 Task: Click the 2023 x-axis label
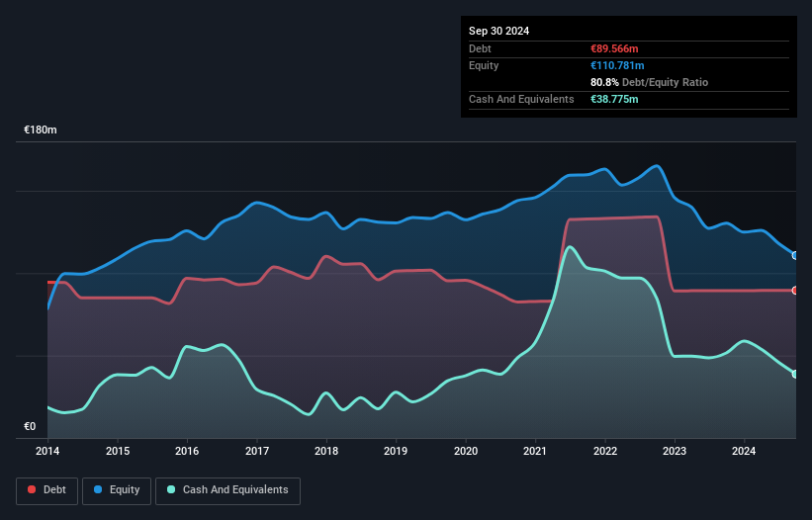[675, 451]
